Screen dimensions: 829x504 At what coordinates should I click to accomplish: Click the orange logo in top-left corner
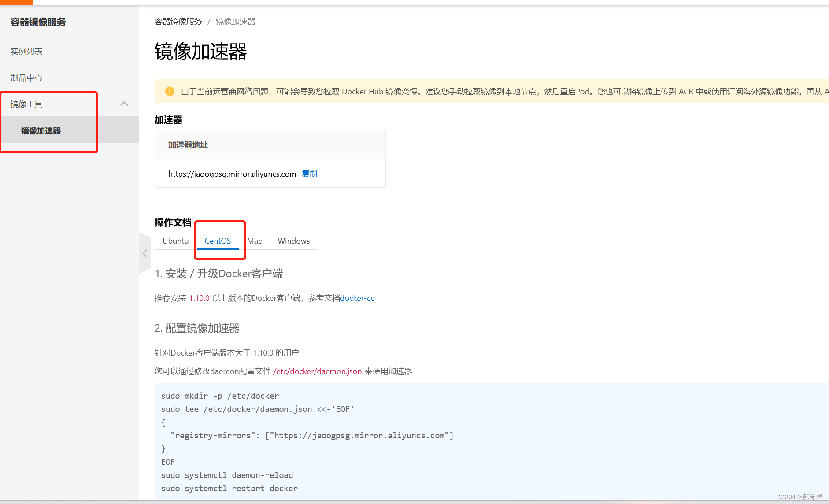click(16, 2)
